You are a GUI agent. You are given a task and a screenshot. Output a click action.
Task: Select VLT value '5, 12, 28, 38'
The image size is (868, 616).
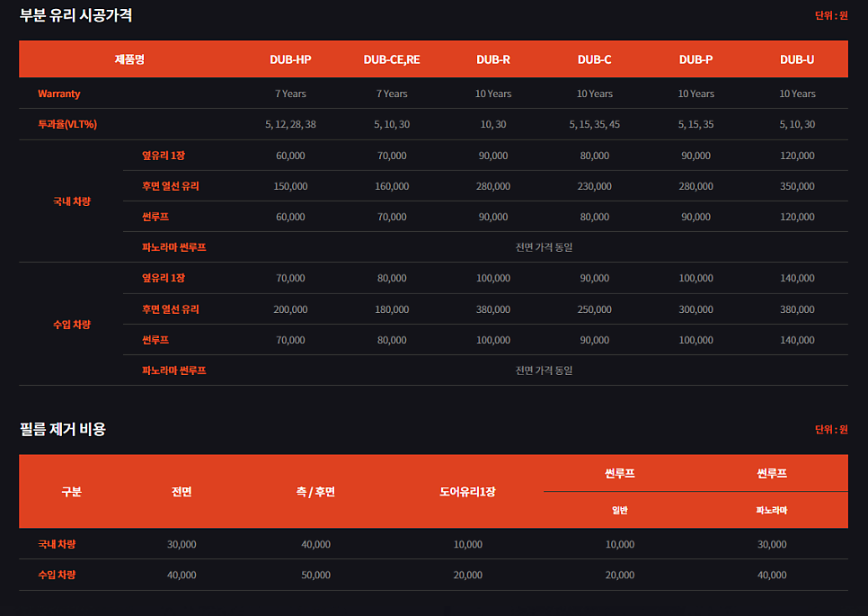click(290, 124)
